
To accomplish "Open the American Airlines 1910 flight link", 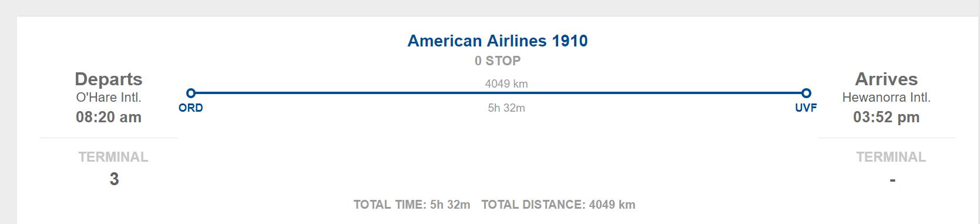I will pos(498,41).
